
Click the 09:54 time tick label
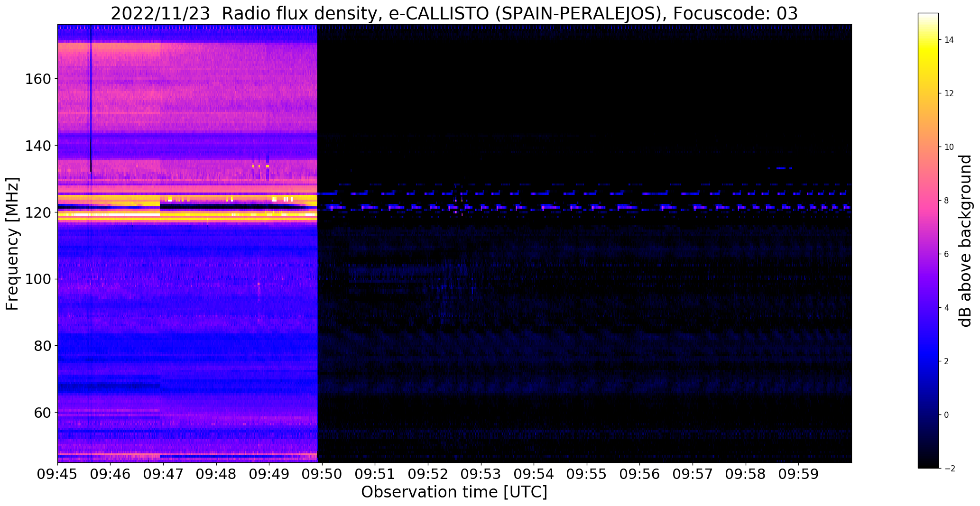pos(534,474)
